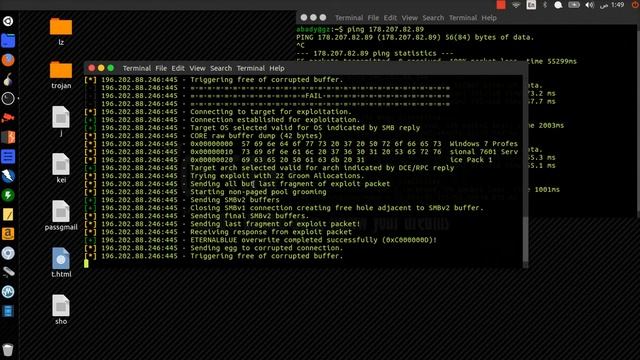Open the Files manager in the dock
The width and height of the screenshot is (640, 360).
[8, 41]
